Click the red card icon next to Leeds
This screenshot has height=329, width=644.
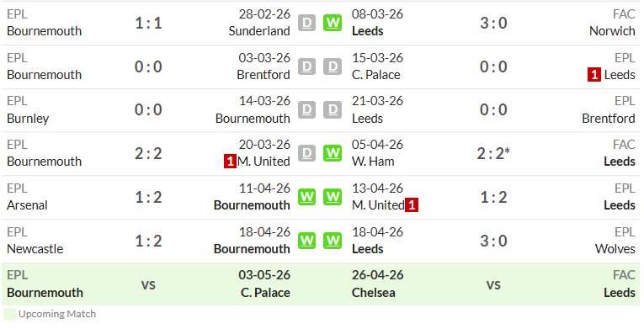[593, 75]
